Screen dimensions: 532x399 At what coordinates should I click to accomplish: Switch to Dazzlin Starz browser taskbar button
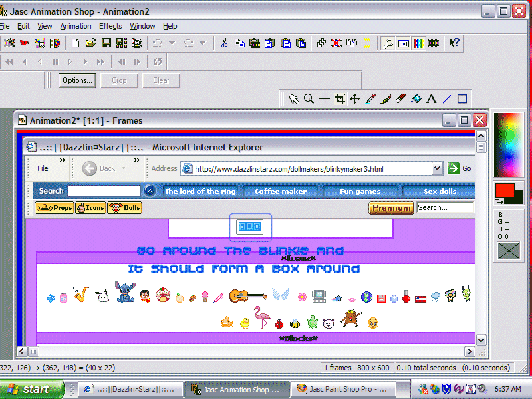pyautogui.click(x=130, y=389)
